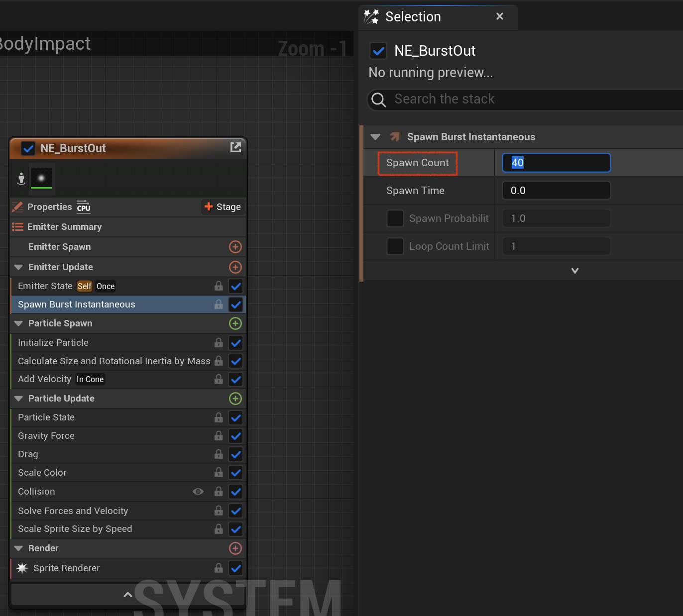Click lock icon on Emitter State row
This screenshot has width=683, height=616.
[219, 286]
